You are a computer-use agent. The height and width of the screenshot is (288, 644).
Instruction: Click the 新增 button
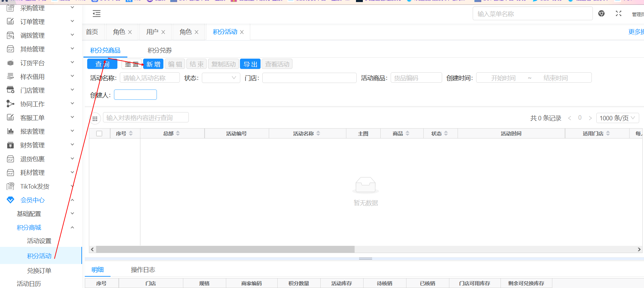(153, 64)
